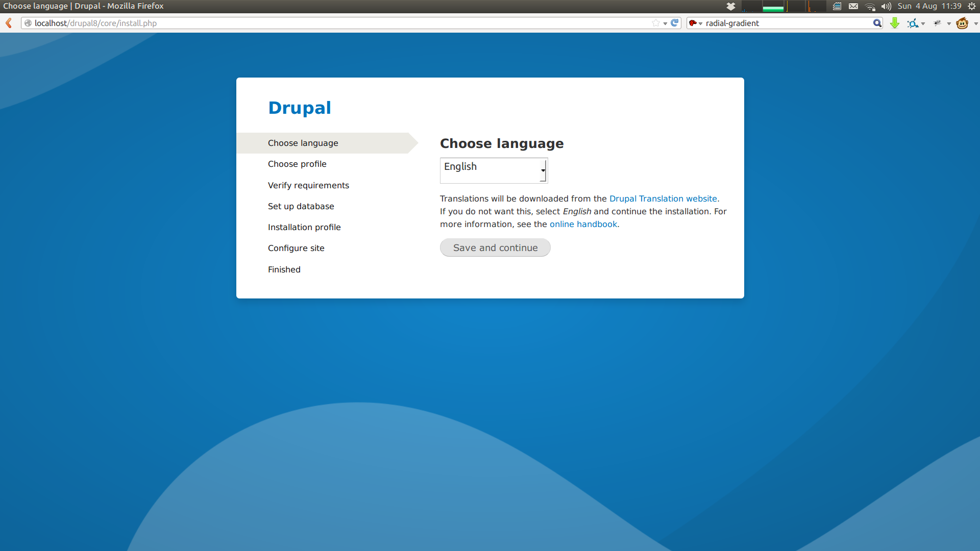
Task: Select the Choose language step
Action: (x=327, y=143)
